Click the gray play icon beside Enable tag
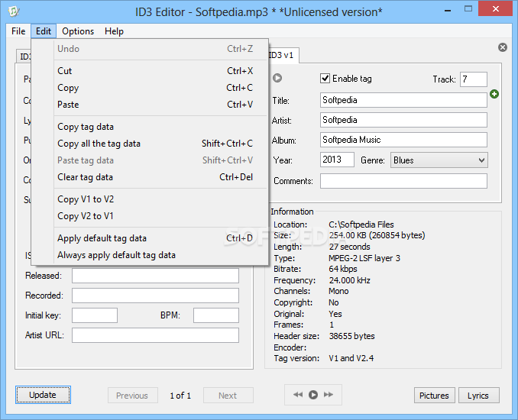 [x=277, y=78]
